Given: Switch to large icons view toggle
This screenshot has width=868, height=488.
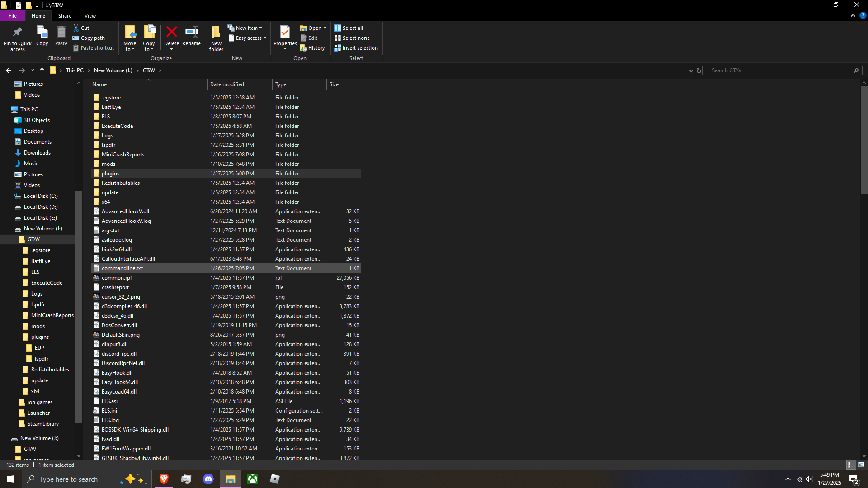Looking at the screenshot, I should click(861, 465).
